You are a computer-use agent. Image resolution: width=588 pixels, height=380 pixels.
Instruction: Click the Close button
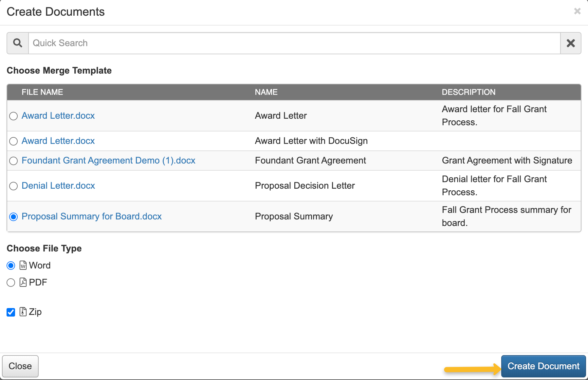click(x=20, y=366)
